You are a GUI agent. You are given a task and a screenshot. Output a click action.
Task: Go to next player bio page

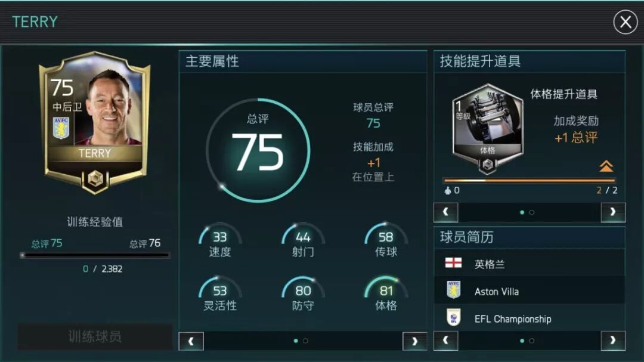tap(613, 341)
